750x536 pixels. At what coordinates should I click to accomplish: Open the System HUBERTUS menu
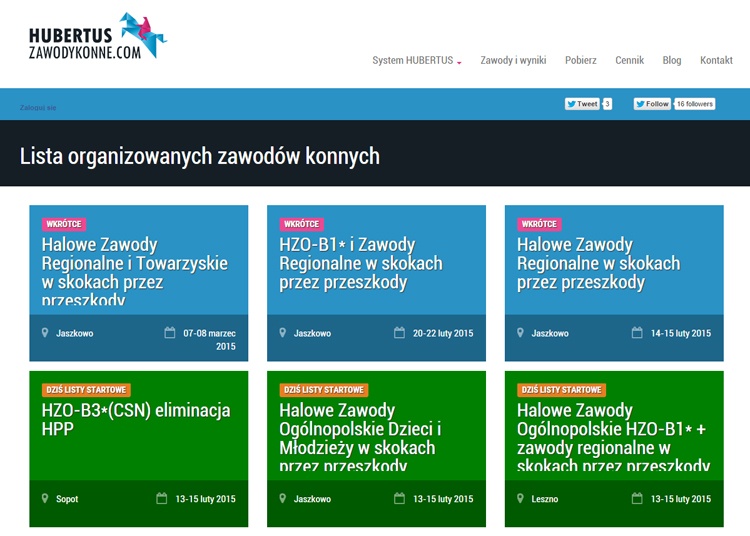click(x=412, y=60)
